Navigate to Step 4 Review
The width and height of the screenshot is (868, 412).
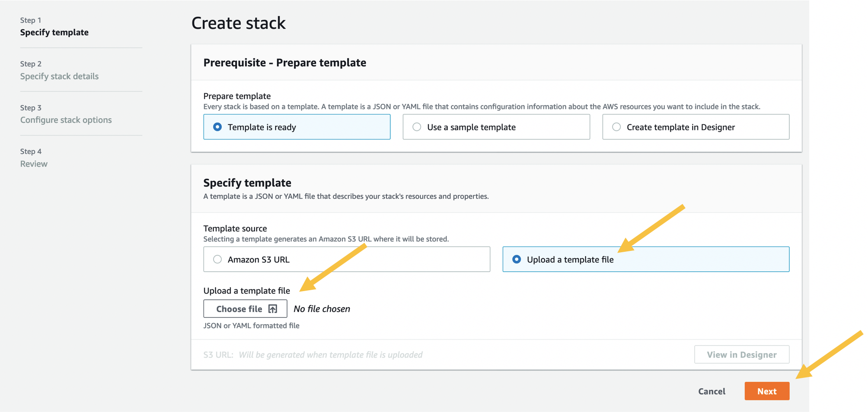pyautogui.click(x=34, y=164)
